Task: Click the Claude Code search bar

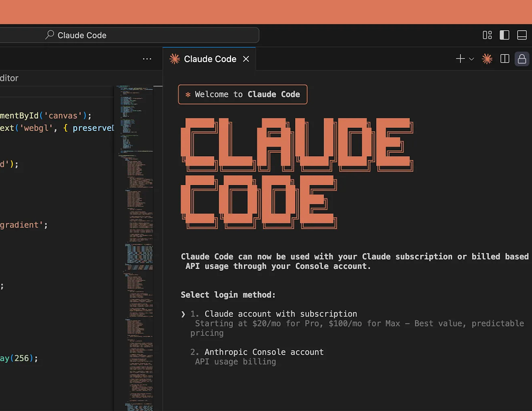Action: pyautogui.click(x=129, y=35)
